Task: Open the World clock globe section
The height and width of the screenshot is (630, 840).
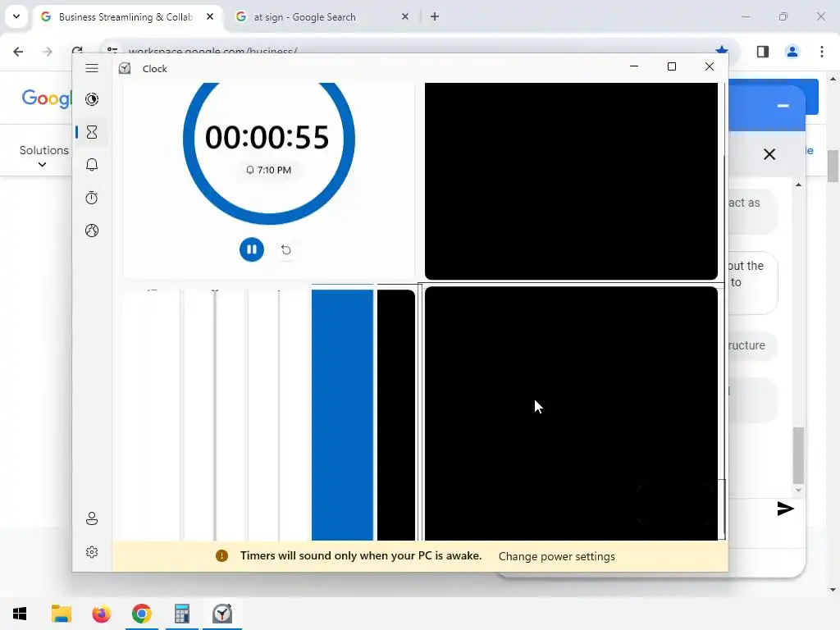Action: [92, 231]
